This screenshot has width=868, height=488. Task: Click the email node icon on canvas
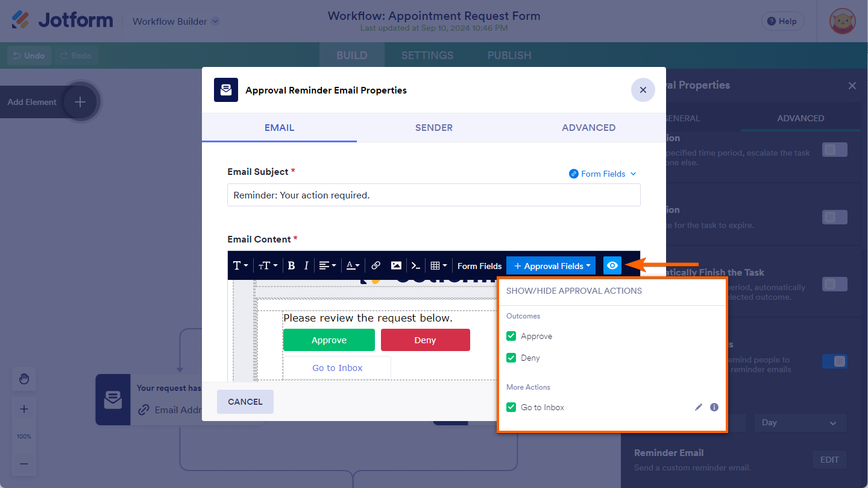113,399
